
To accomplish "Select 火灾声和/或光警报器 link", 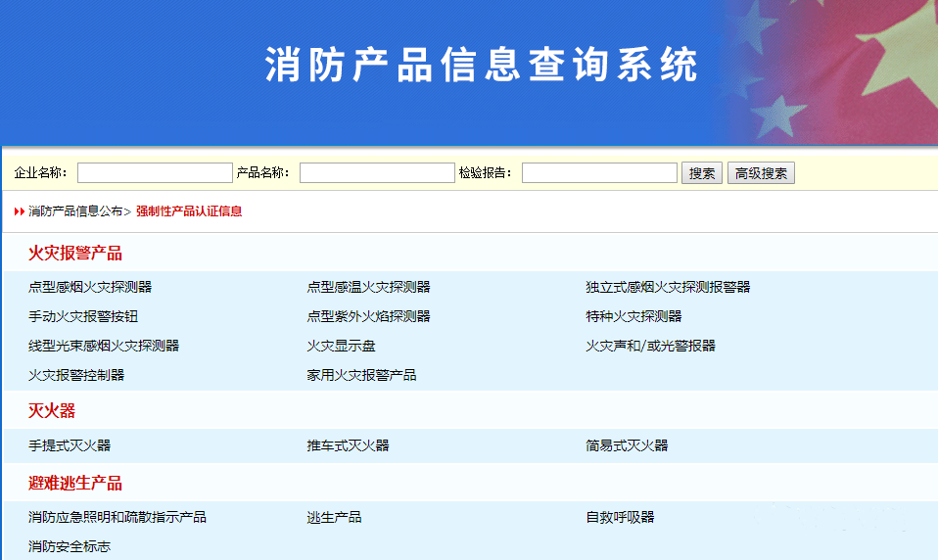I will pos(650,346).
